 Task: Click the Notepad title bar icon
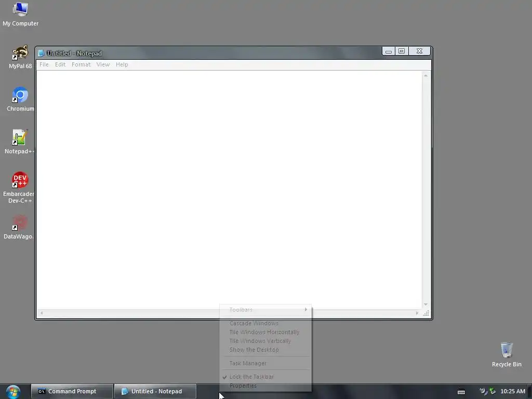point(41,54)
